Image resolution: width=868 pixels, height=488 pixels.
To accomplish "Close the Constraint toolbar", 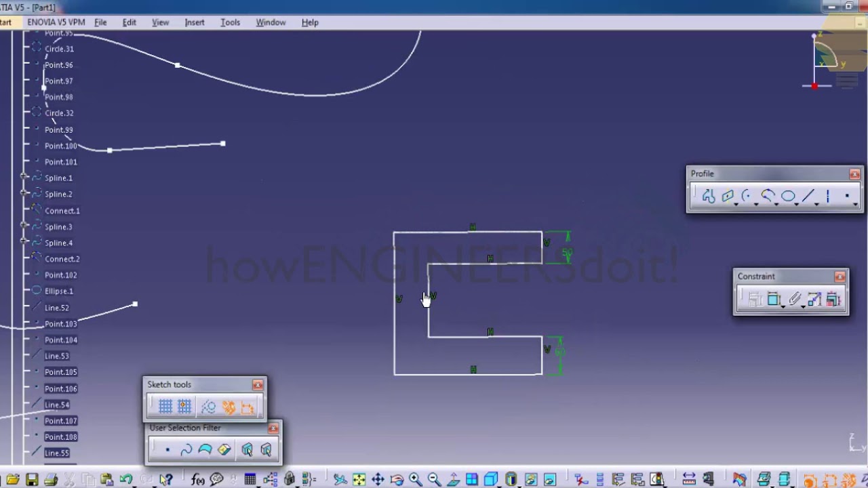I will (840, 277).
